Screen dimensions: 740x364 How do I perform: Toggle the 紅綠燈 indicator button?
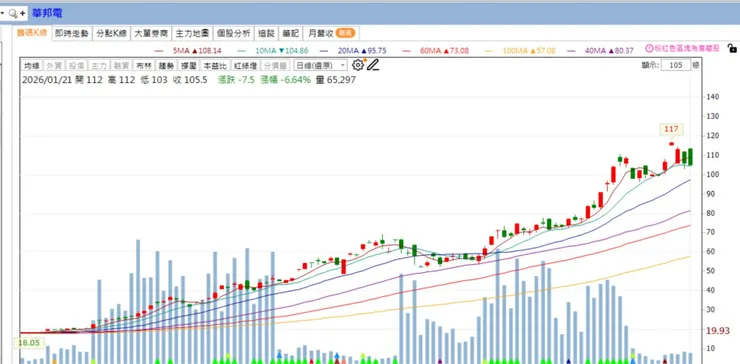click(x=245, y=66)
